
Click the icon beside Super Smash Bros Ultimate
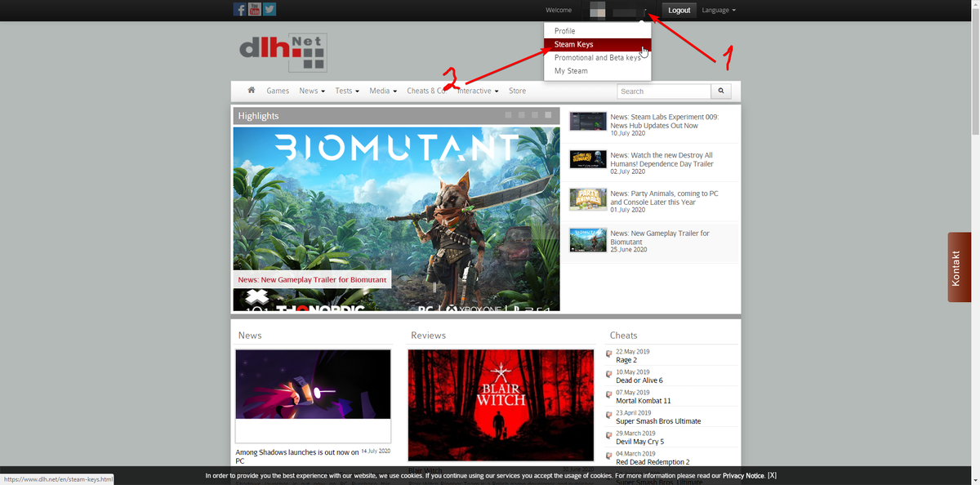[x=609, y=416]
